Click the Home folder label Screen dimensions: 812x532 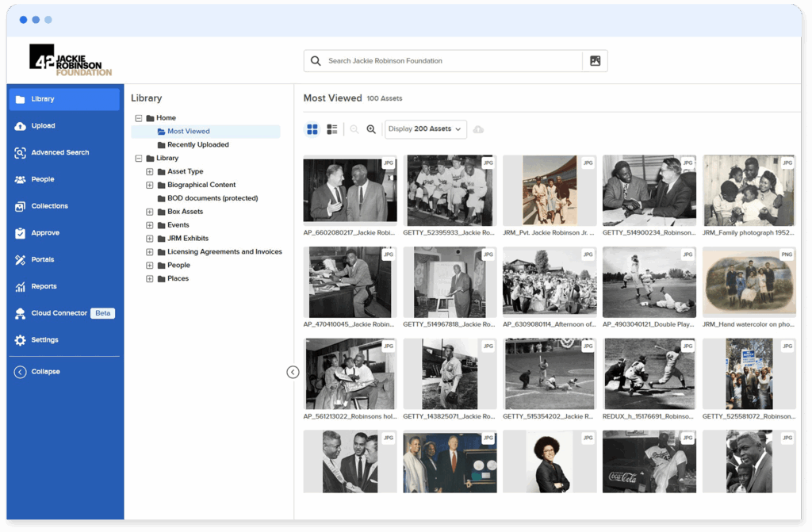pos(167,118)
